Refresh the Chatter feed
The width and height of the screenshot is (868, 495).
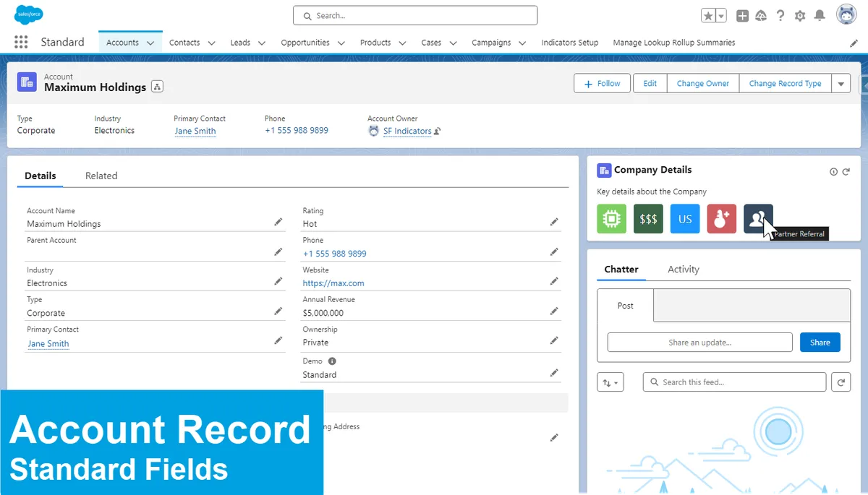pos(841,382)
